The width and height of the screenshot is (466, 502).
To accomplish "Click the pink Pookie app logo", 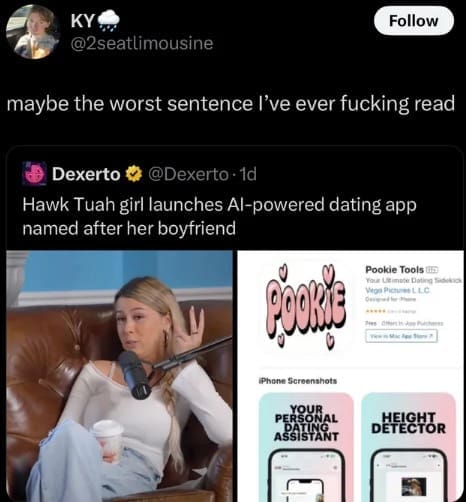I will pyautogui.click(x=306, y=307).
